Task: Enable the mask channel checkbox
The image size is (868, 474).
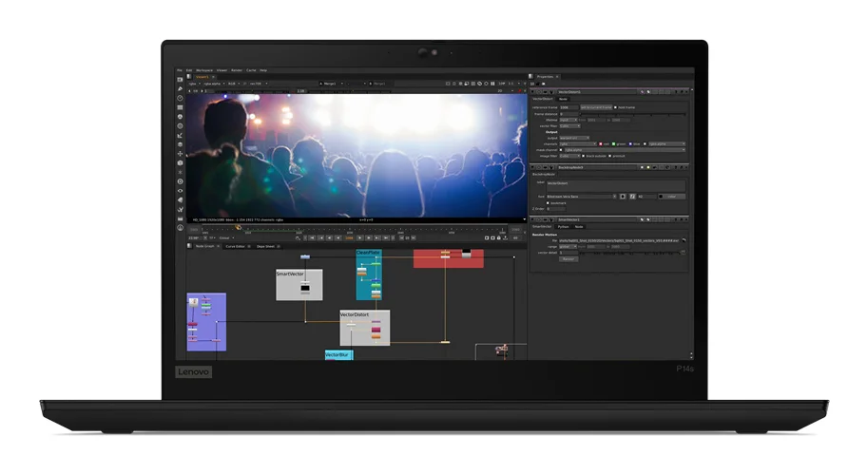Action: coord(561,150)
